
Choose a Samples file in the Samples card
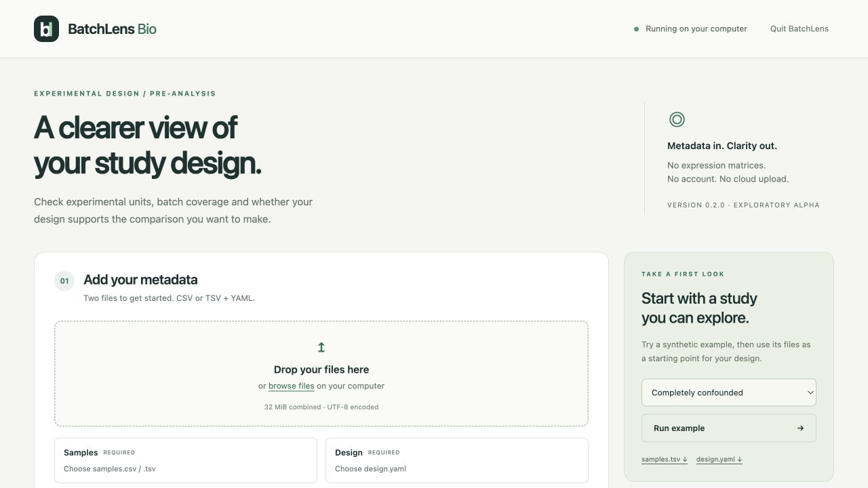point(186,460)
